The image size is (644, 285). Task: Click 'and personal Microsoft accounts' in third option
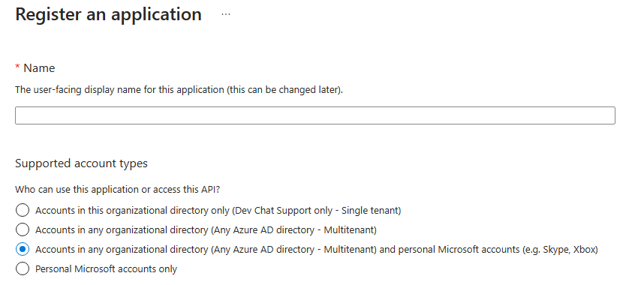450,250
